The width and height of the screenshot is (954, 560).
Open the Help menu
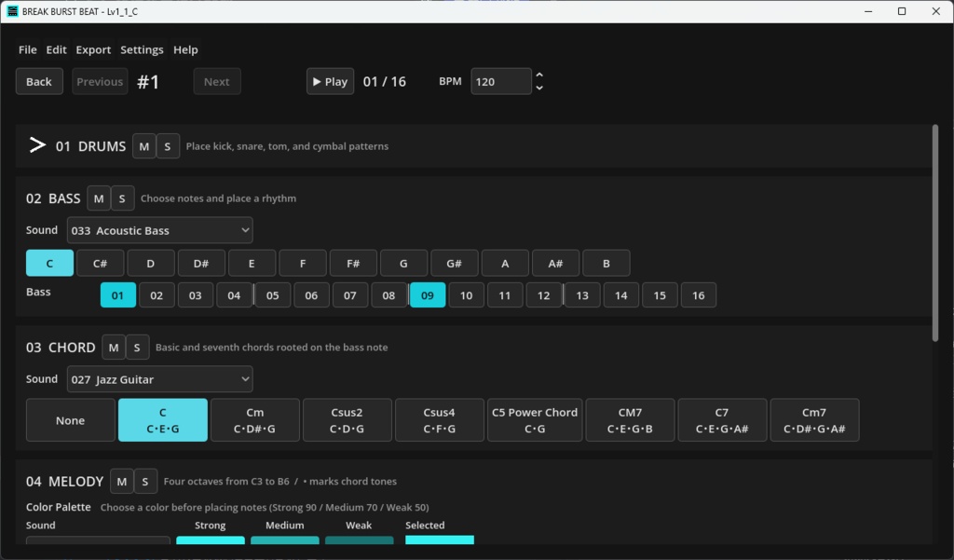(185, 50)
